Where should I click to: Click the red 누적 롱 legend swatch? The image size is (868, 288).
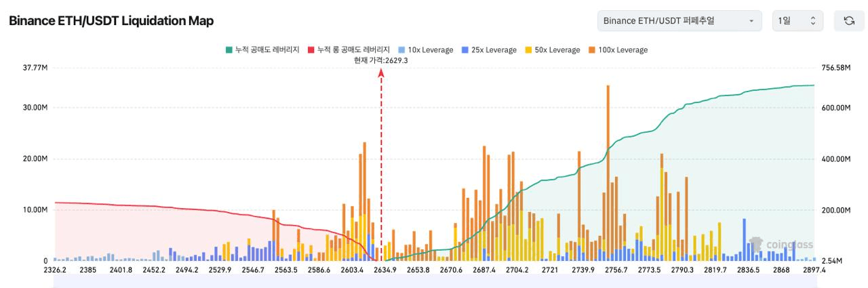tap(311, 50)
